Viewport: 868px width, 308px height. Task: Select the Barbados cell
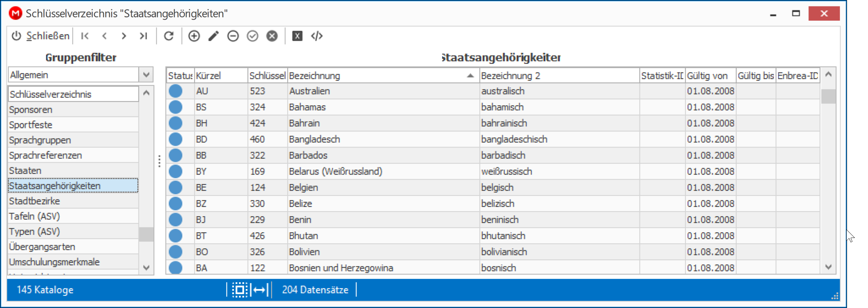click(x=383, y=155)
